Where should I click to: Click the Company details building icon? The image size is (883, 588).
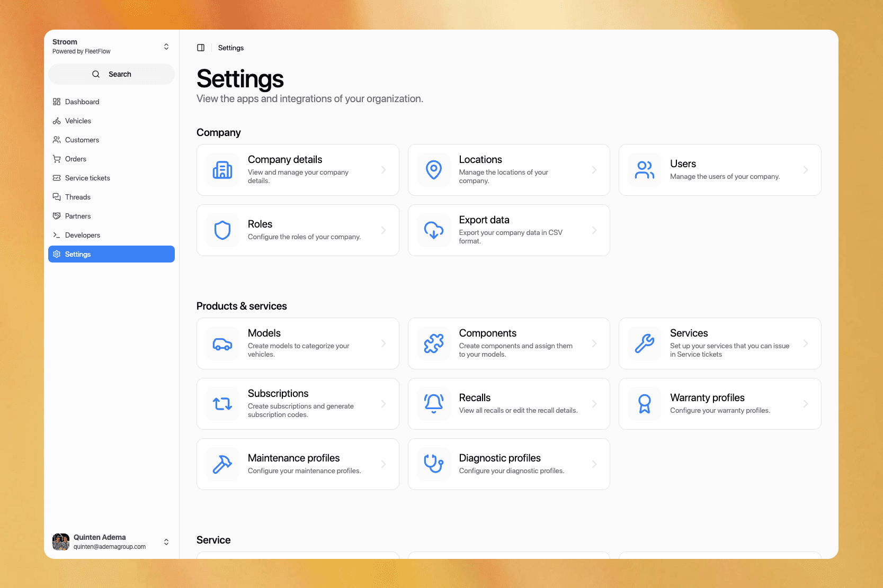coord(222,170)
